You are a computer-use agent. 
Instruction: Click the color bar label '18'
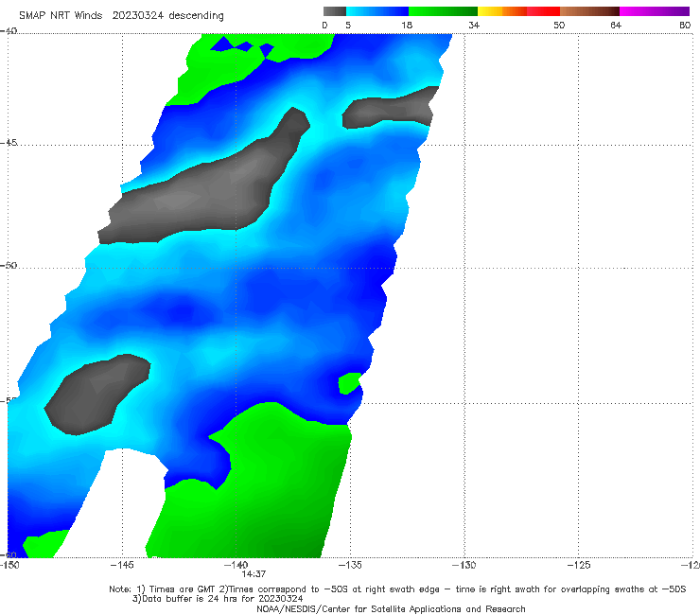pyautogui.click(x=407, y=26)
